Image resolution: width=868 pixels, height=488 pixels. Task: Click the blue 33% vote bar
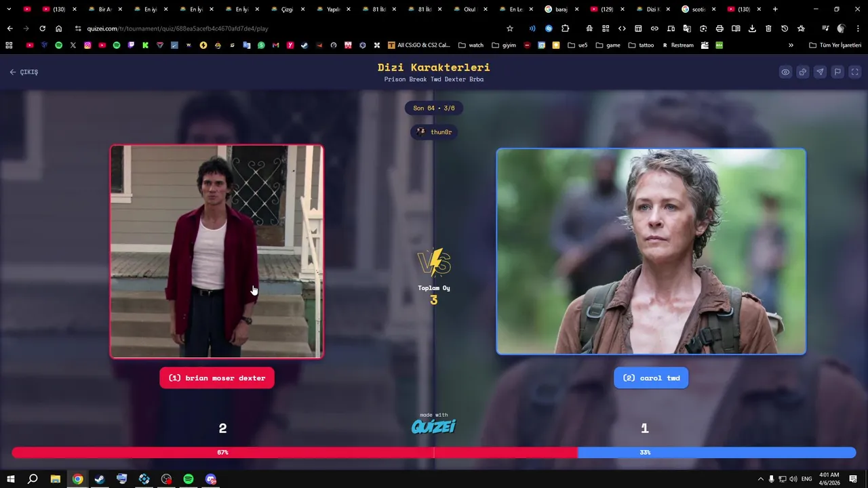[x=717, y=452]
